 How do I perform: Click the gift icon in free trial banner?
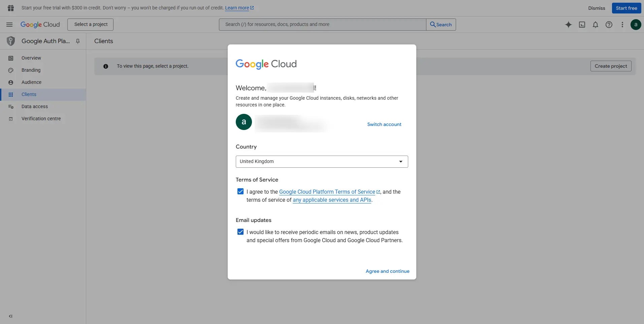click(x=11, y=8)
